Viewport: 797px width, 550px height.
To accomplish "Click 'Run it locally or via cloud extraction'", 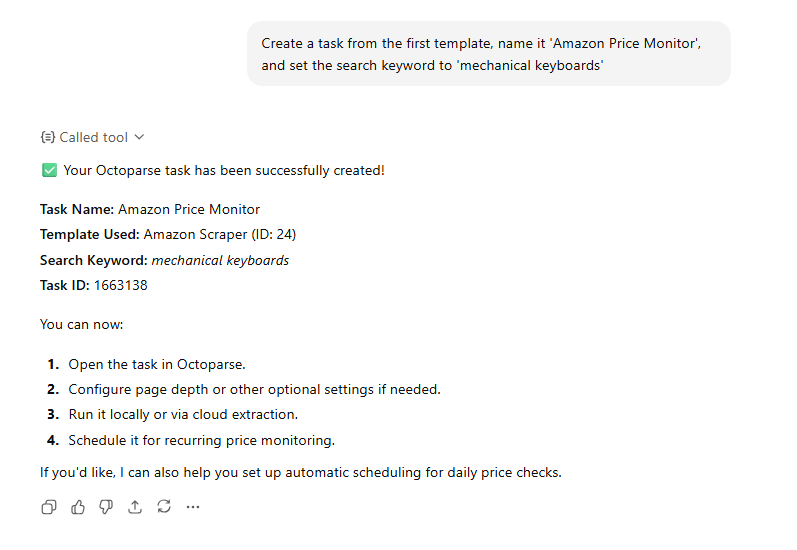I will click(x=183, y=414).
